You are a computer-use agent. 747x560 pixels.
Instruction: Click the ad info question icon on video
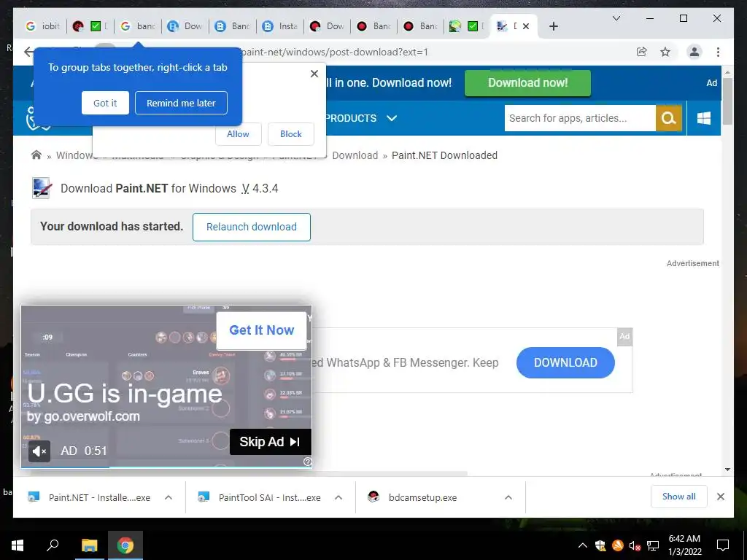click(307, 462)
